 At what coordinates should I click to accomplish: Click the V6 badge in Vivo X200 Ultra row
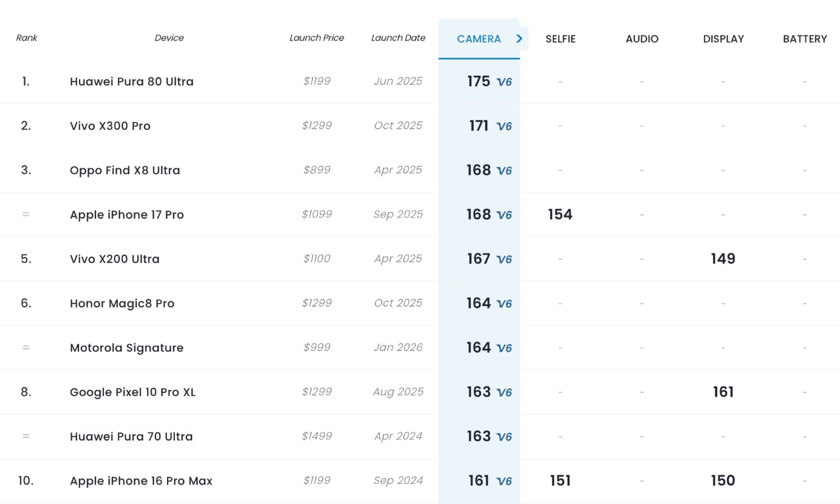(504, 259)
